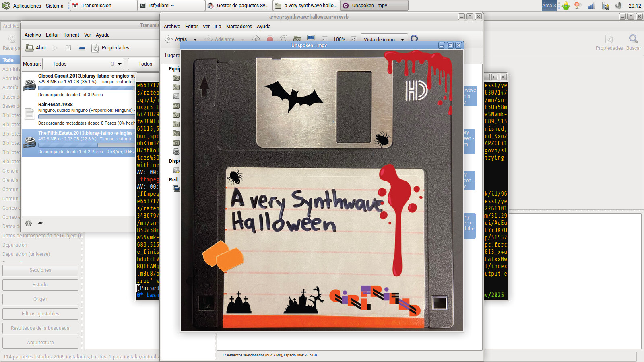Pause the selected torrent in Transmission
Image resolution: width=644 pixels, height=362 pixels.
pyautogui.click(x=68, y=48)
